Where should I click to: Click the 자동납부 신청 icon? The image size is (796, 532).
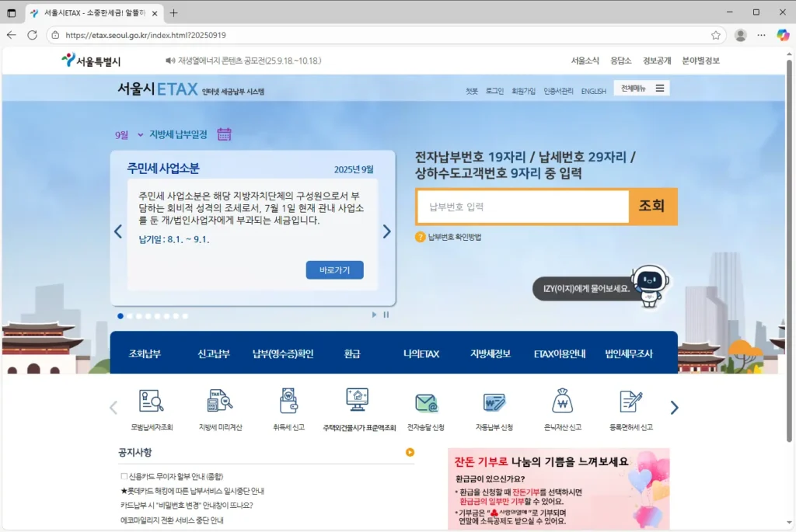tap(494, 402)
